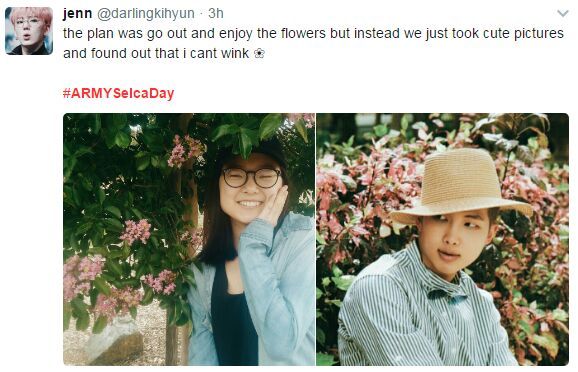
Task: Click the rock in left photo corner
Action: (x=114, y=341)
